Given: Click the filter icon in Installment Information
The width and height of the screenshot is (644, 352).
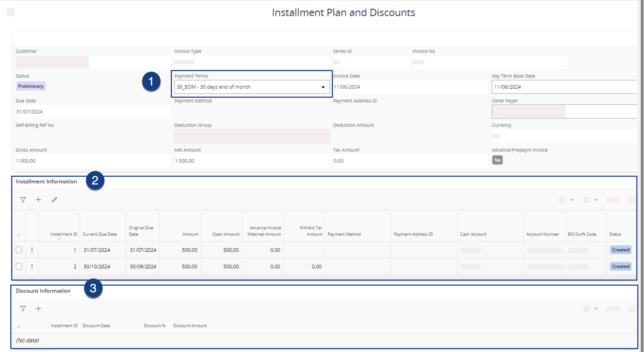Looking at the screenshot, I should pos(23,200).
